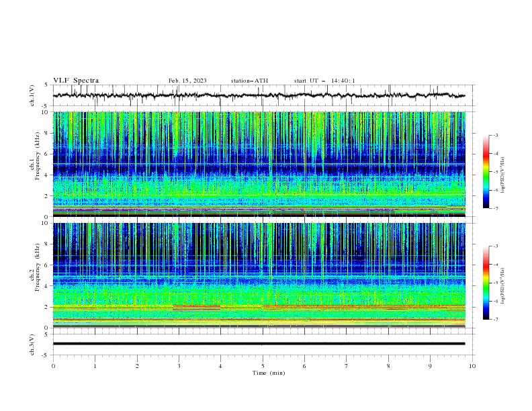The width and height of the screenshot is (532, 411).
Task: Click the "-4" tick on ch.2 color bar
Action: 496,265
